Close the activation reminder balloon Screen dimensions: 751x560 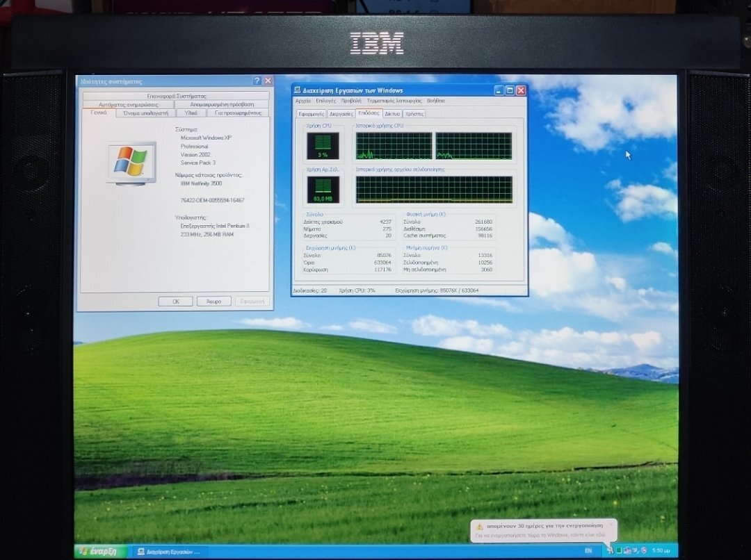(x=611, y=525)
